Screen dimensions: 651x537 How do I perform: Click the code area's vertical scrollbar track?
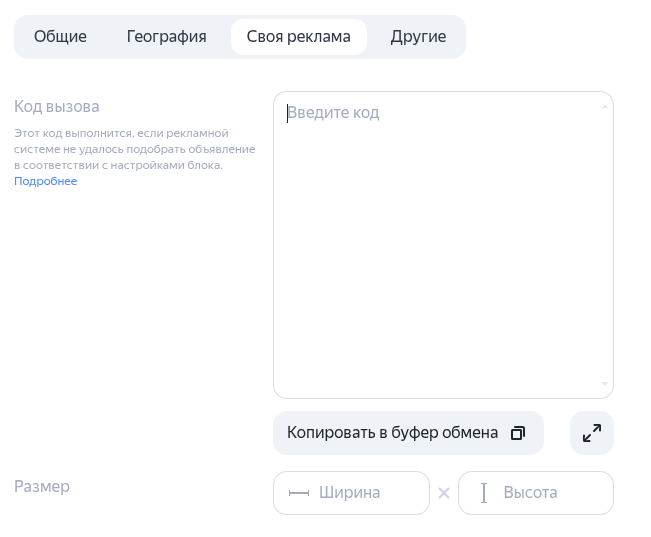tap(605, 245)
